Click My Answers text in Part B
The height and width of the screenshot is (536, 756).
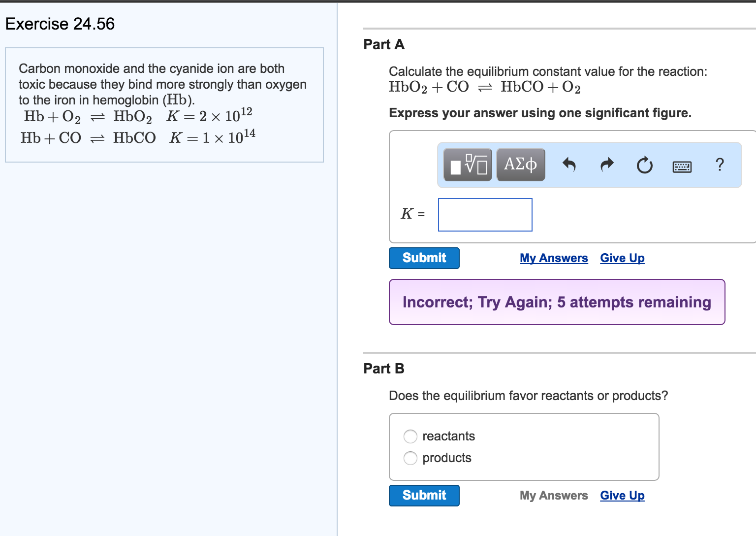coord(554,496)
